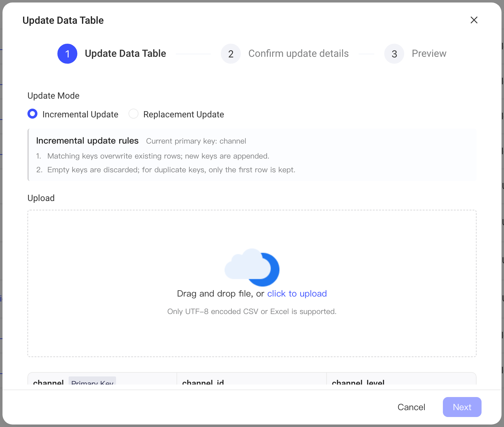This screenshot has height=427, width=504.
Task: Select step 1 circle in the wizard
Action: tap(67, 54)
